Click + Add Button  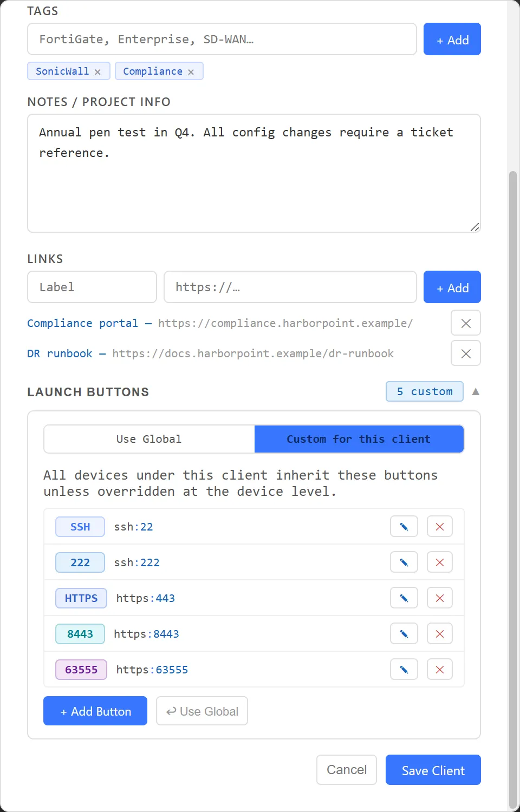tap(95, 711)
